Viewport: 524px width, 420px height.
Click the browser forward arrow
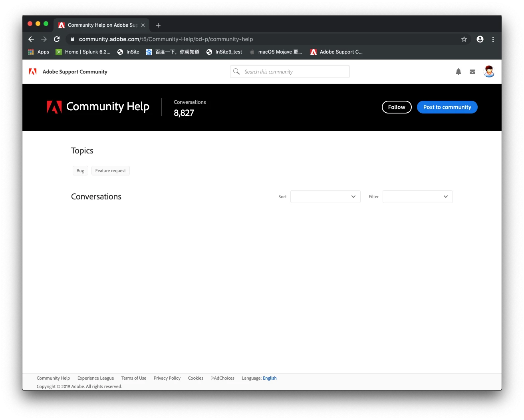[44, 39]
